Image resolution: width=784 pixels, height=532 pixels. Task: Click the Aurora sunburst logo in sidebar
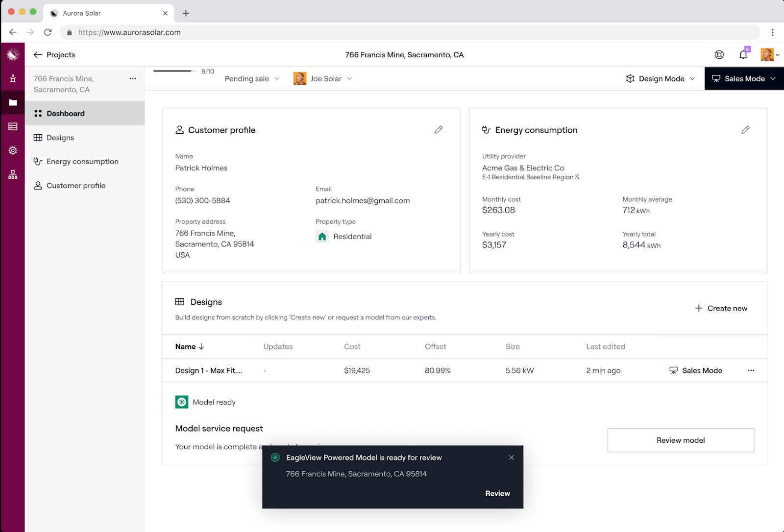[13, 54]
